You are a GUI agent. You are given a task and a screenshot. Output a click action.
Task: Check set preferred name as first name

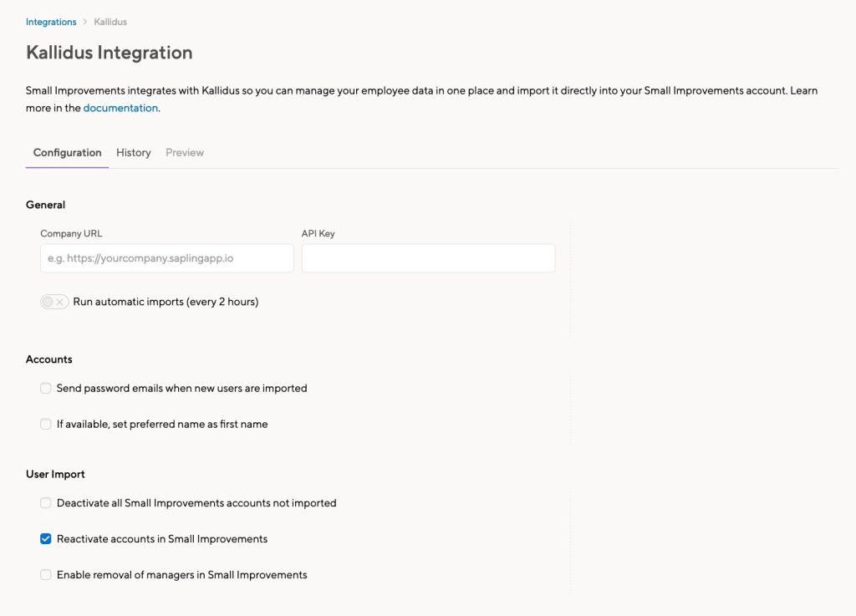46,424
